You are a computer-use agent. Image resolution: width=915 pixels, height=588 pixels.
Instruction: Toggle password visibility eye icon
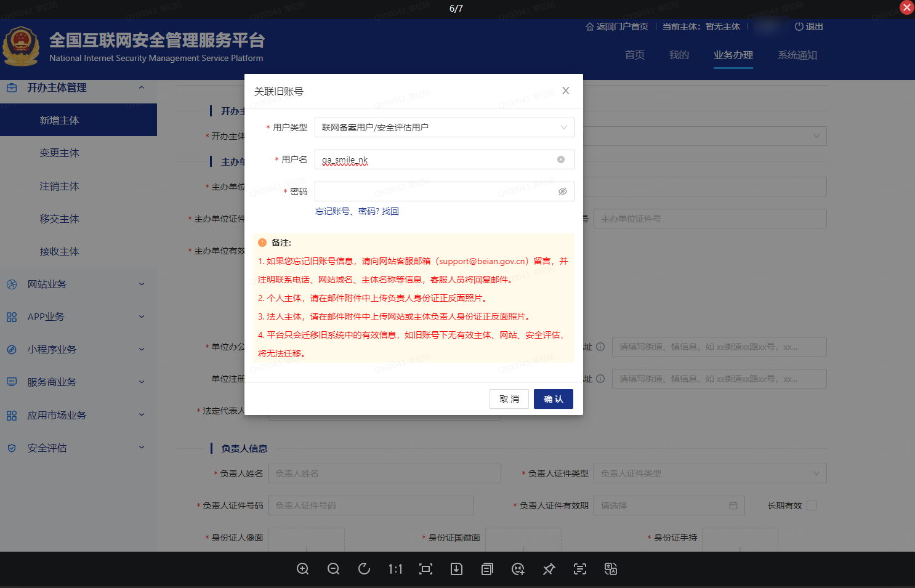pyautogui.click(x=562, y=191)
